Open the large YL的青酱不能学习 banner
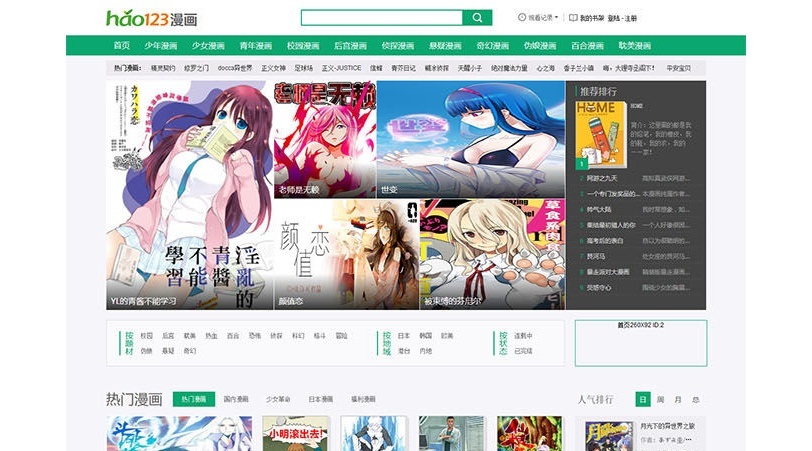Image resolution: width=812 pixels, height=451 pixels. (190, 195)
